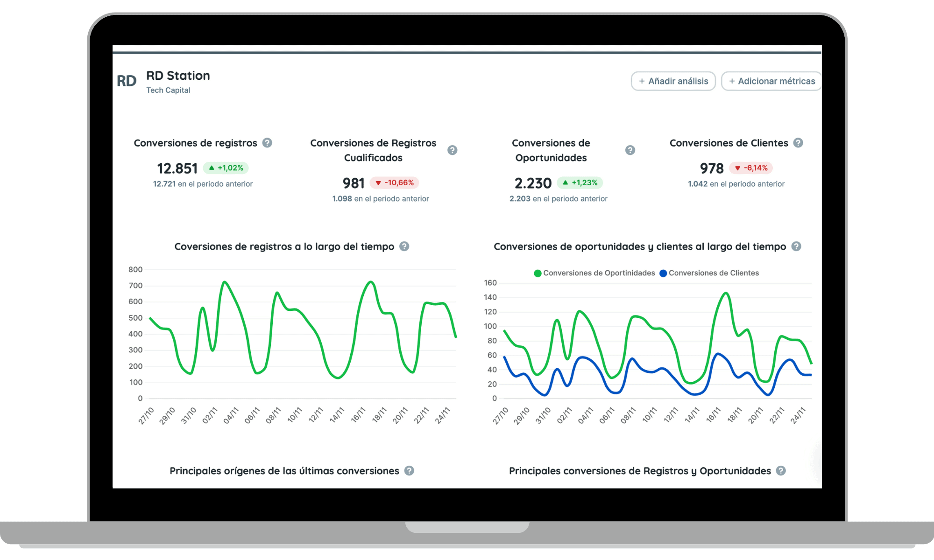934x560 pixels.
Task: Click the green Oportinidades legend color dot
Action: point(538,273)
